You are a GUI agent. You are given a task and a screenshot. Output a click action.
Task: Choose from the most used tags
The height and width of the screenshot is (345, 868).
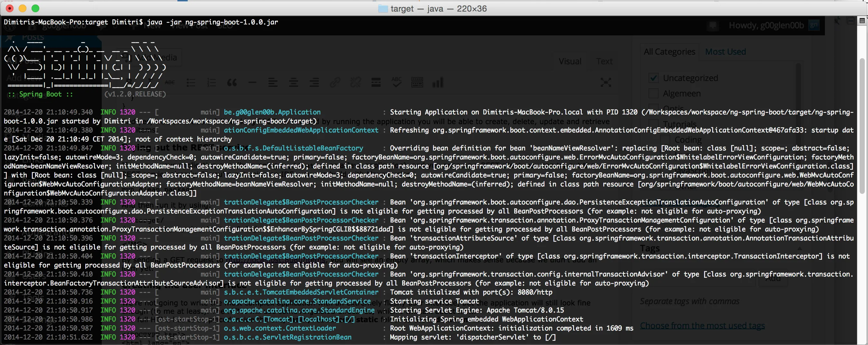[x=703, y=325]
